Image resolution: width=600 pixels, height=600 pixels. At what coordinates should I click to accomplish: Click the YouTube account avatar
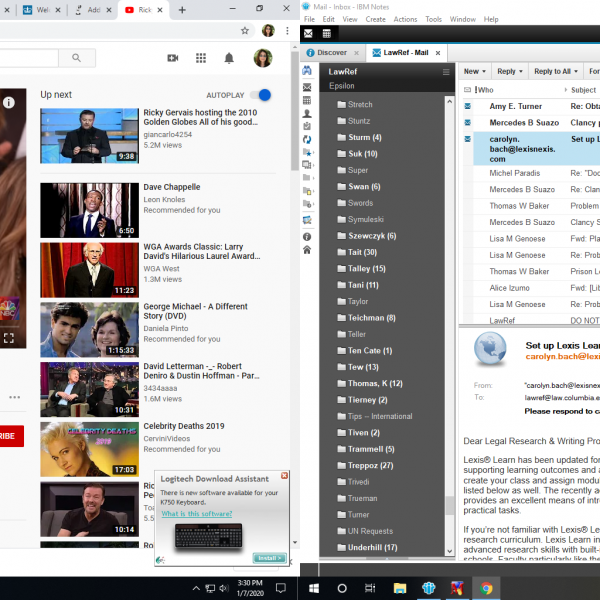pyautogui.click(x=263, y=58)
